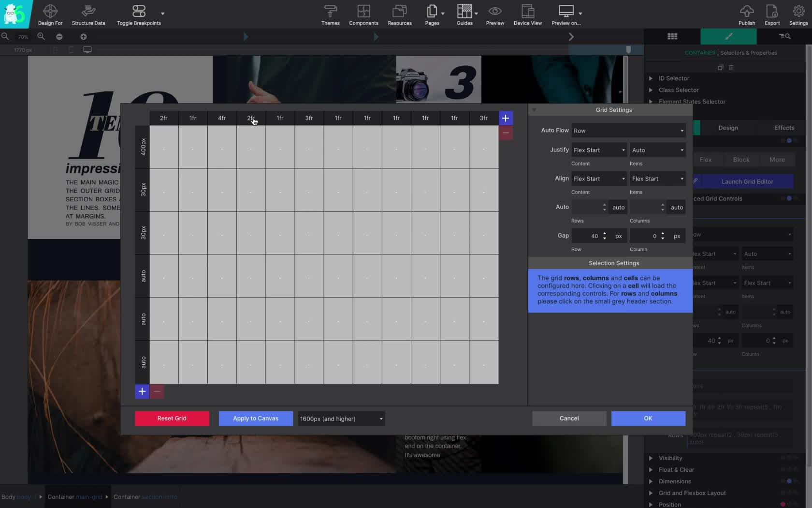812x508 pixels.
Task: Click the zoom-out magnifier icon
Action: pos(5,36)
